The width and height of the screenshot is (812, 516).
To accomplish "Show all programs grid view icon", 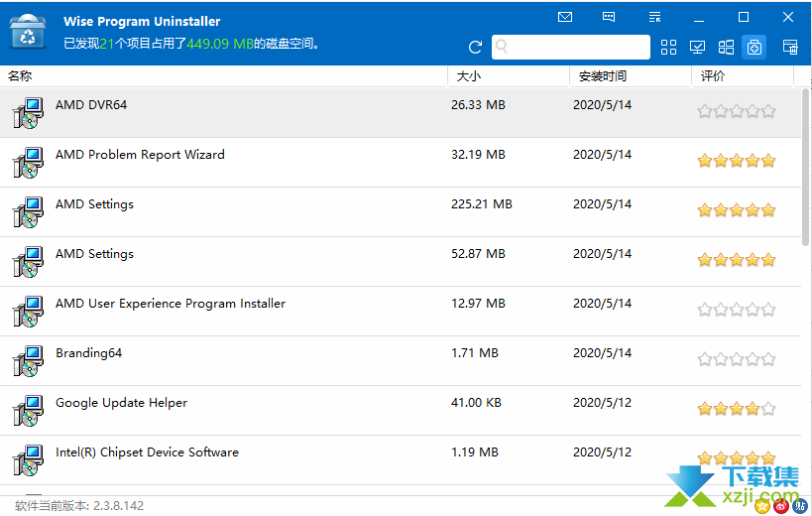I will point(668,48).
